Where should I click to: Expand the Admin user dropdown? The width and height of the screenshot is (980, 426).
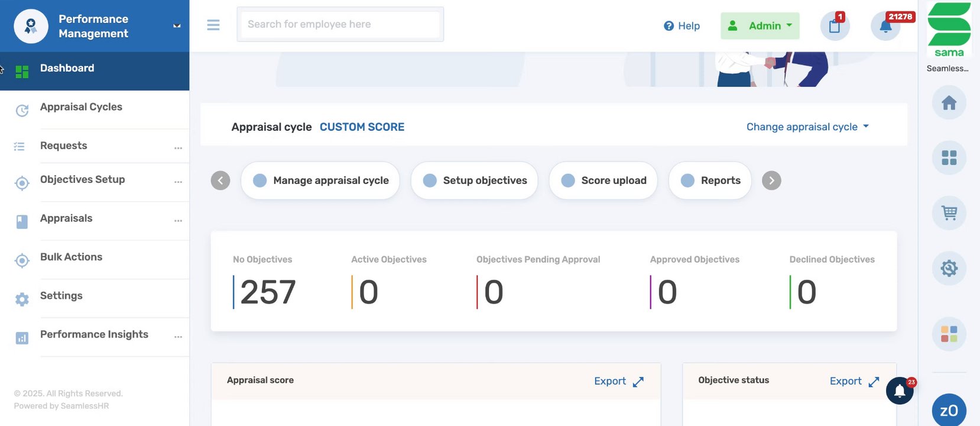pyautogui.click(x=760, y=26)
